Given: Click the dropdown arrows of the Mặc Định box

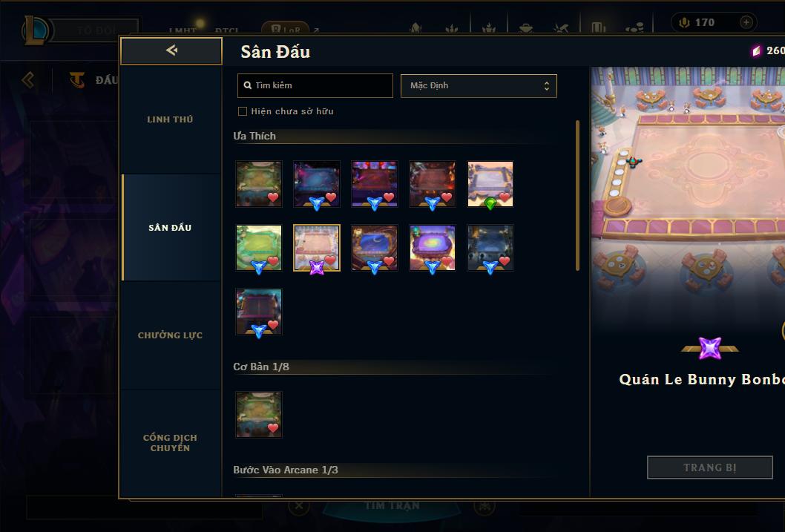Looking at the screenshot, I should tap(547, 86).
